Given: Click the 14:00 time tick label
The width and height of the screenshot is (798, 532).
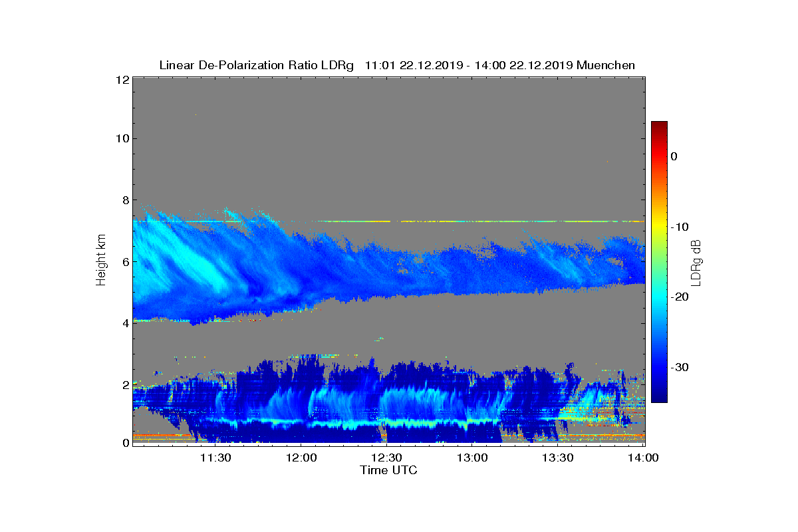Looking at the screenshot, I should click(643, 458).
